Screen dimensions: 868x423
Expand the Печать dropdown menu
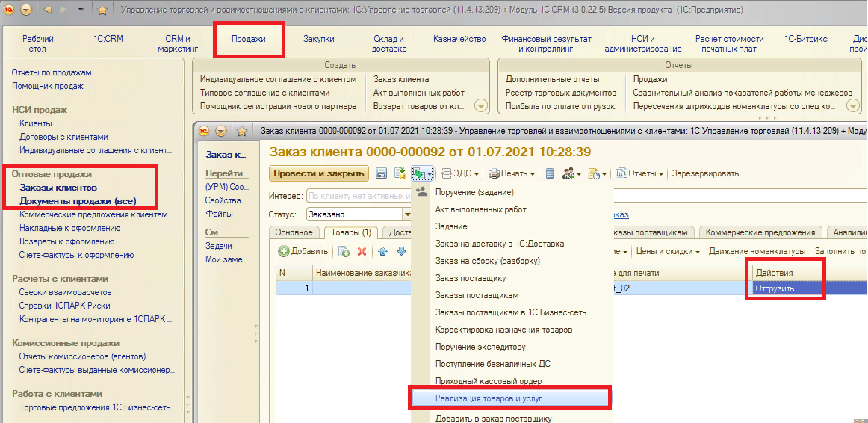512,173
